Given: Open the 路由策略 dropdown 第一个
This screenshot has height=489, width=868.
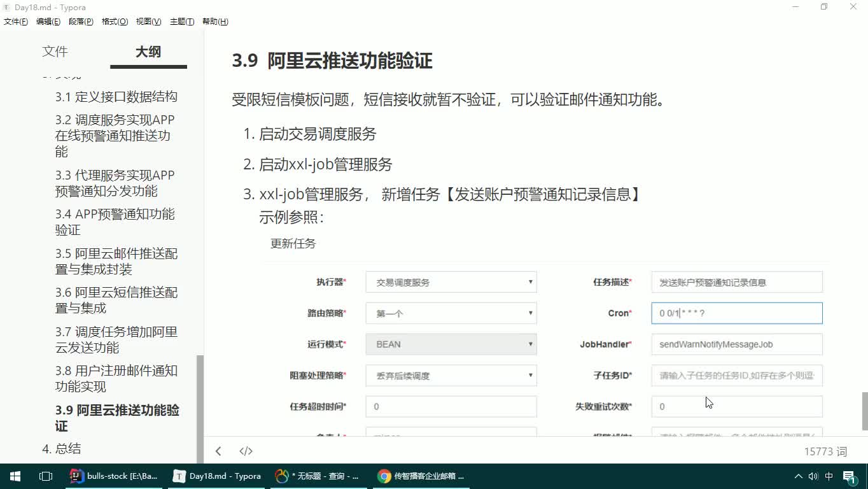Looking at the screenshot, I should (451, 313).
